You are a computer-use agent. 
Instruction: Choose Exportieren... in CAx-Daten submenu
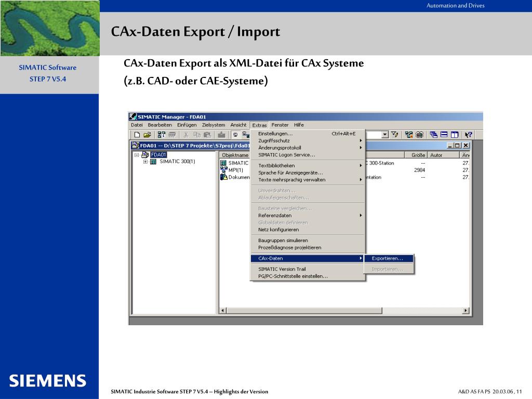389,258
